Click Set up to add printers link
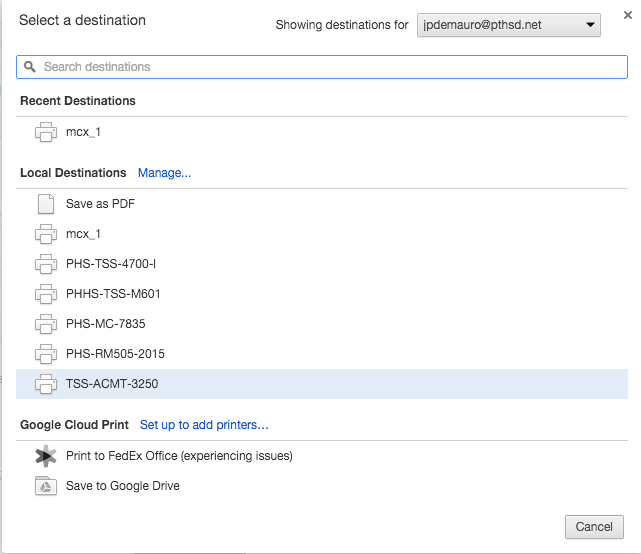This screenshot has height=554, width=641. (204, 425)
